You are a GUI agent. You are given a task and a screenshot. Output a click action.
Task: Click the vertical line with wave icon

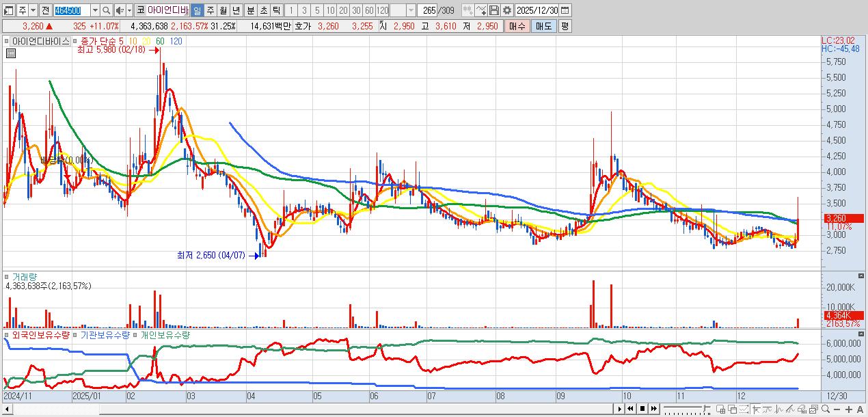pyautogui.click(x=778, y=409)
